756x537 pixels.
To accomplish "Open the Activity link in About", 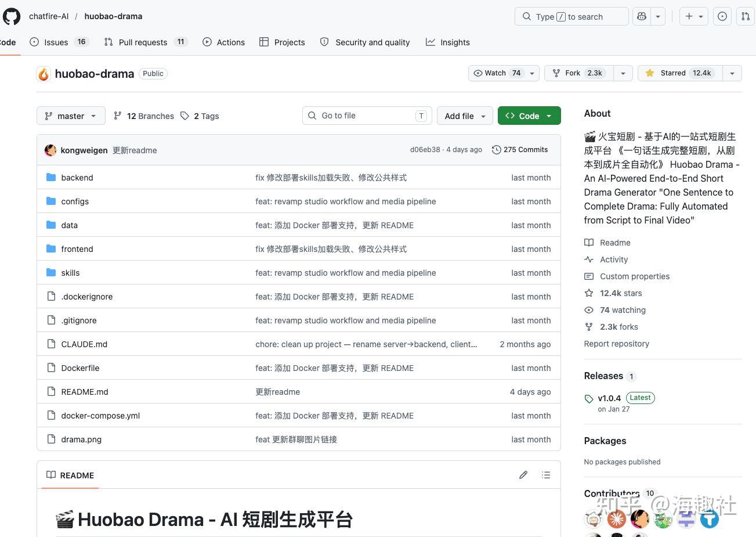I will (614, 260).
